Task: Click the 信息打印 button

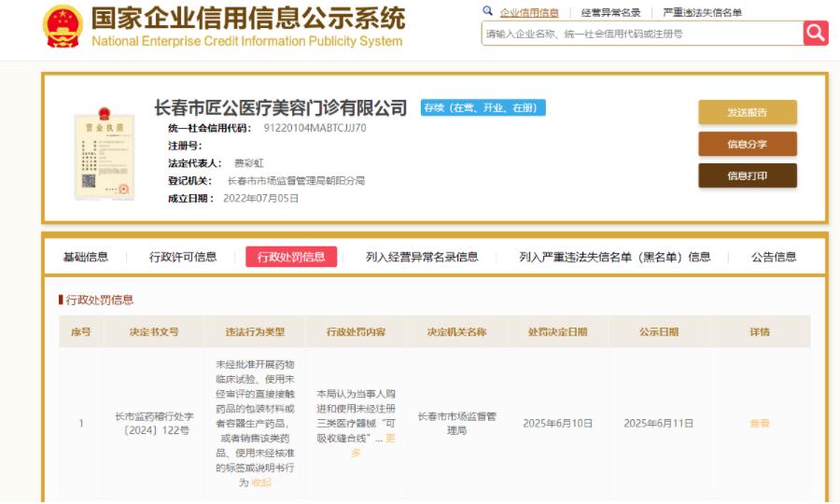Action: (x=748, y=175)
